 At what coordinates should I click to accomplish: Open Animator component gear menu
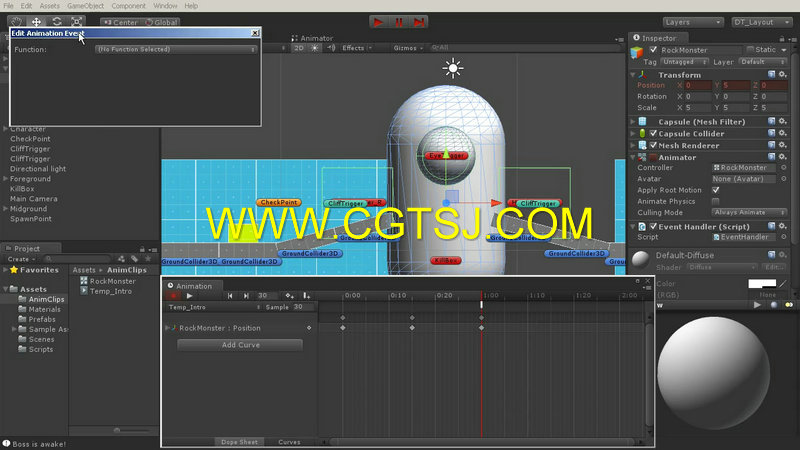(x=783, y=157)
